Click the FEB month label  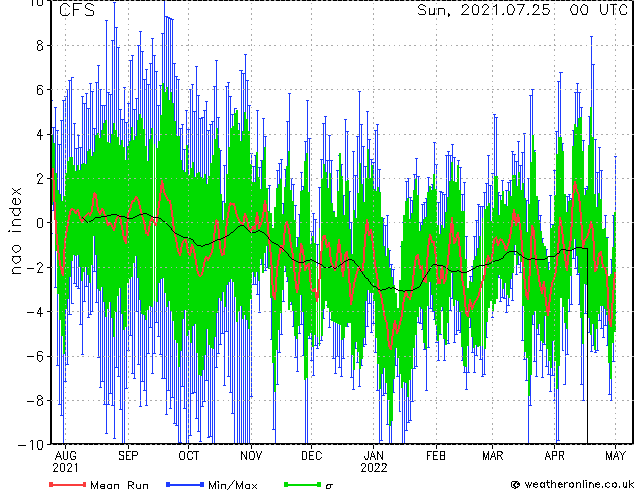tap(436, 456)
